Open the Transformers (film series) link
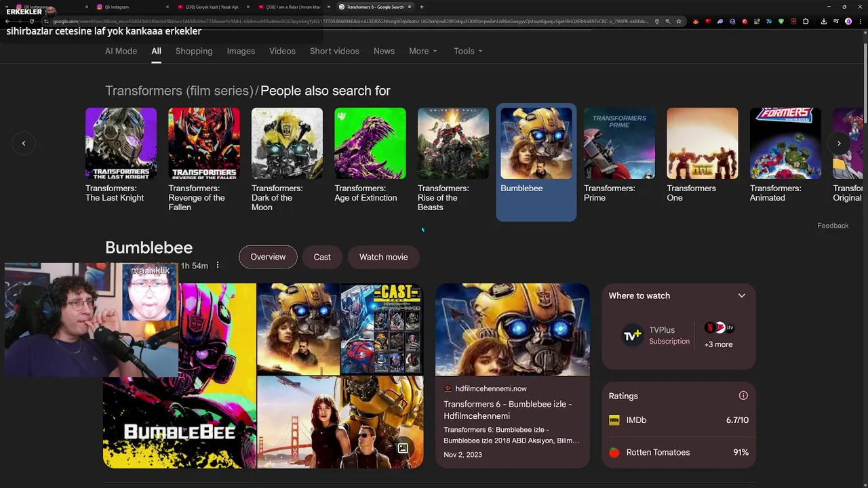 (x=179, y=91)
